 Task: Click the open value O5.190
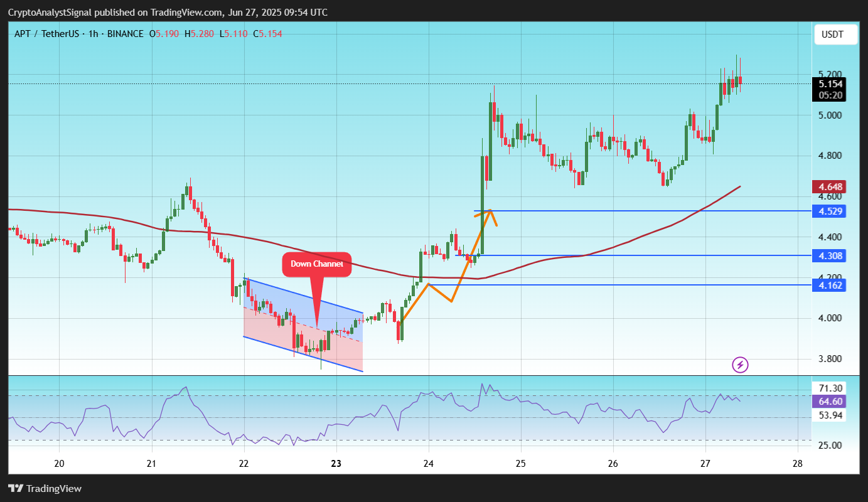(163, 33)
